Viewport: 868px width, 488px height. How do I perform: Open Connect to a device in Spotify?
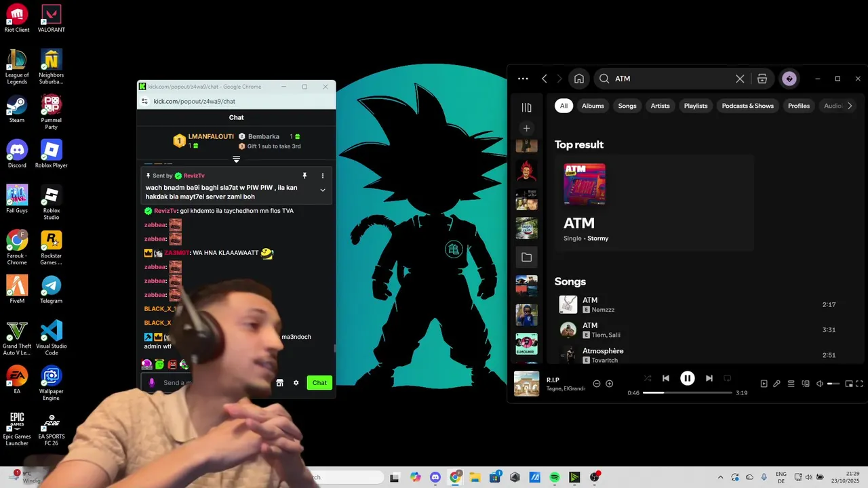[x=806, y=384]
